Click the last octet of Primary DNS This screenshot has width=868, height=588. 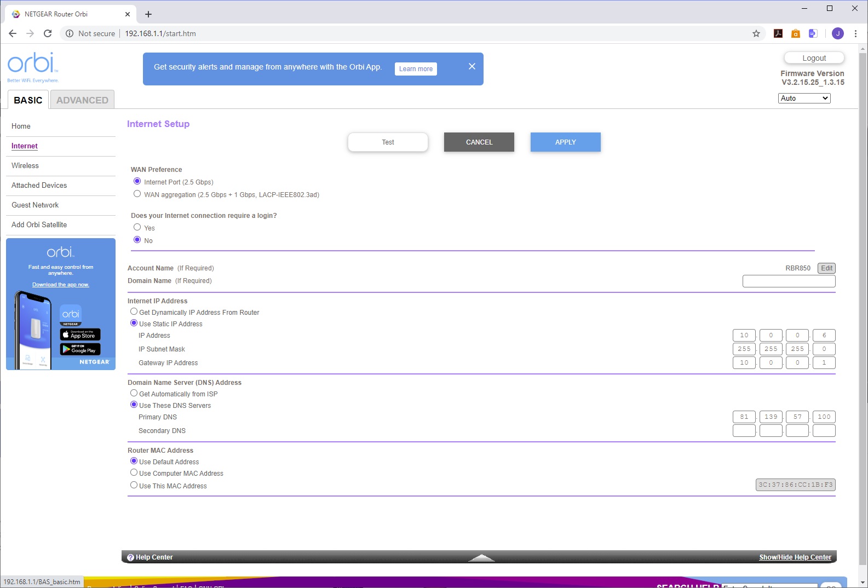tap(824, 417)
